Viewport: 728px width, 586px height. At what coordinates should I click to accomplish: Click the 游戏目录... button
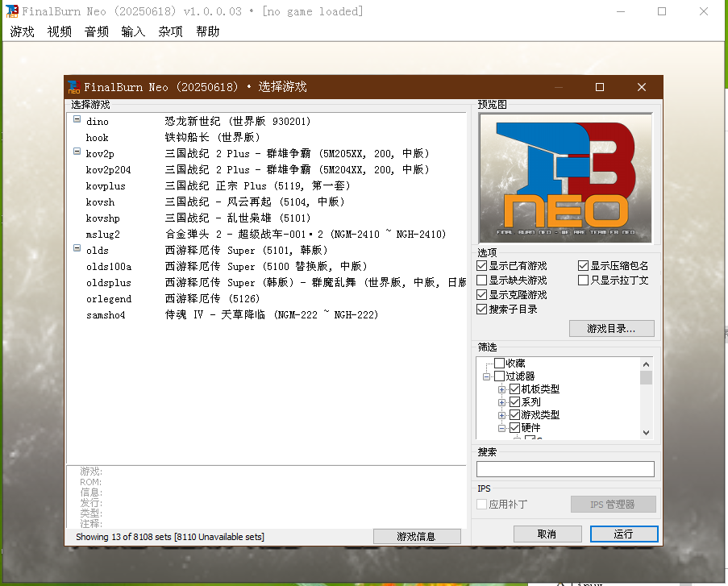[611, 329]
